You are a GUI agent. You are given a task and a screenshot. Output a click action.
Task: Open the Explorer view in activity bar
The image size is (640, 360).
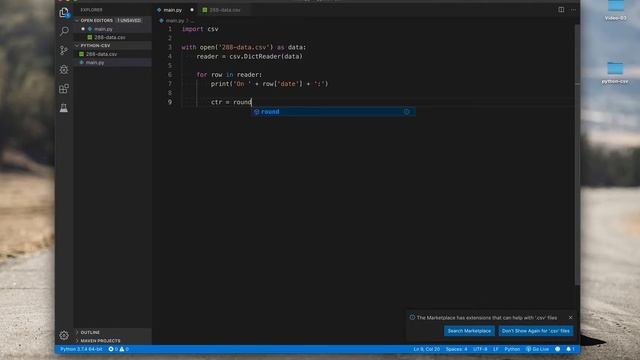tap(64, 13)
